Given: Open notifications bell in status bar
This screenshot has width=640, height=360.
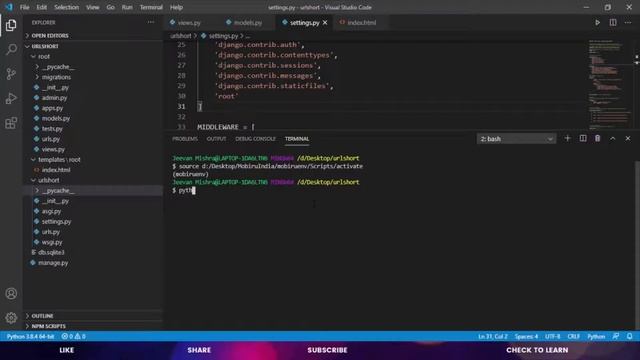Looking at the screenshot, I should click(x=629, y=336).
